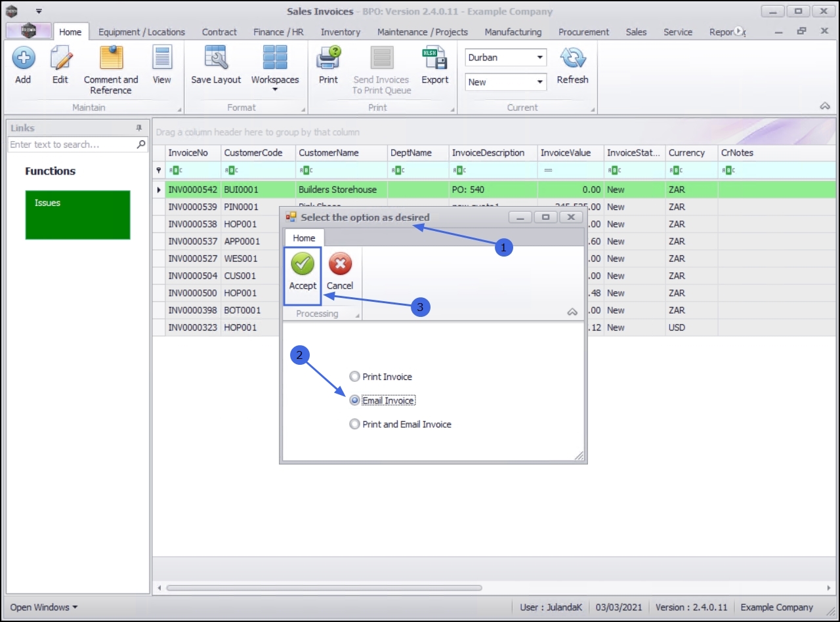The height and width of the screenshot is (622, 840).
Task: Open the Open Windows dropdown
Action: click(44, 608)
